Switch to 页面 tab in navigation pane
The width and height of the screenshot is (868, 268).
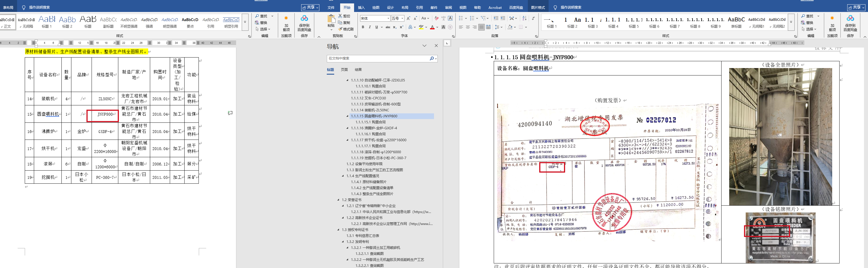click(x=344, y=69)
